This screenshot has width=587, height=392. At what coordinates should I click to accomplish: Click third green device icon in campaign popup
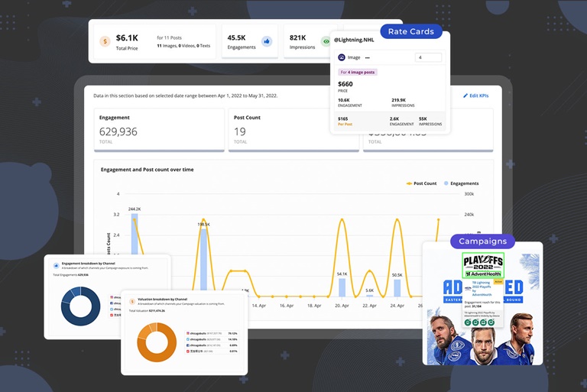483,322
